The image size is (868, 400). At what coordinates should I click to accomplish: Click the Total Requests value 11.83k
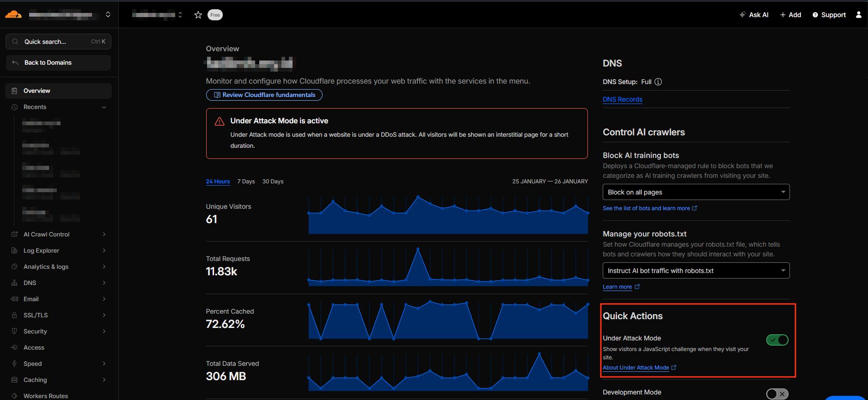click(221, 272)
